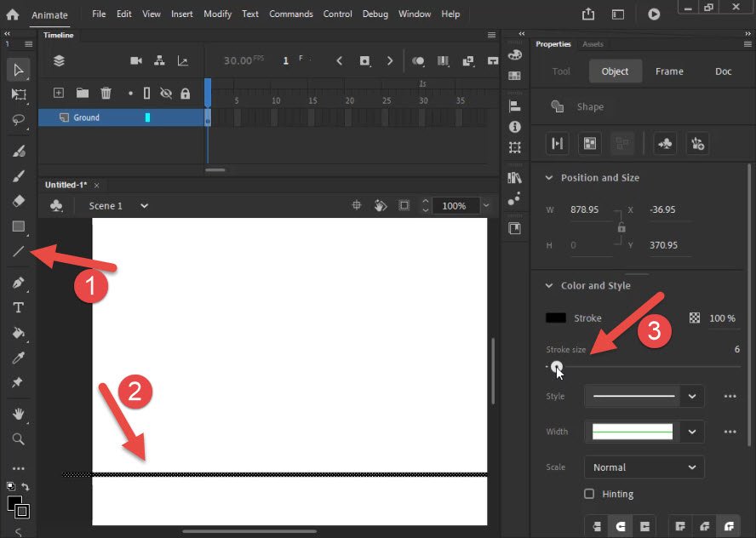Screen dimensions: 756x538
Task: Toggle the hide all layers eye icon
Action: pos(166,93)
